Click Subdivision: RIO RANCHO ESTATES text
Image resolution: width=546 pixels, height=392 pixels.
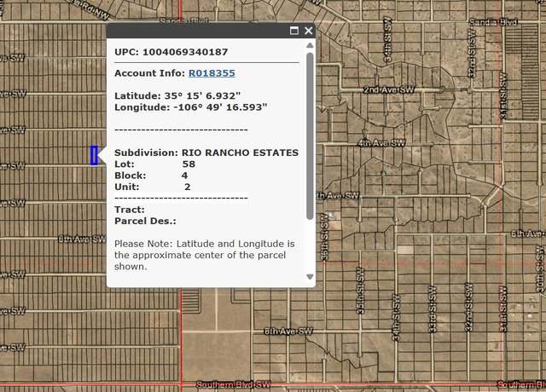[x=206, y=153]
